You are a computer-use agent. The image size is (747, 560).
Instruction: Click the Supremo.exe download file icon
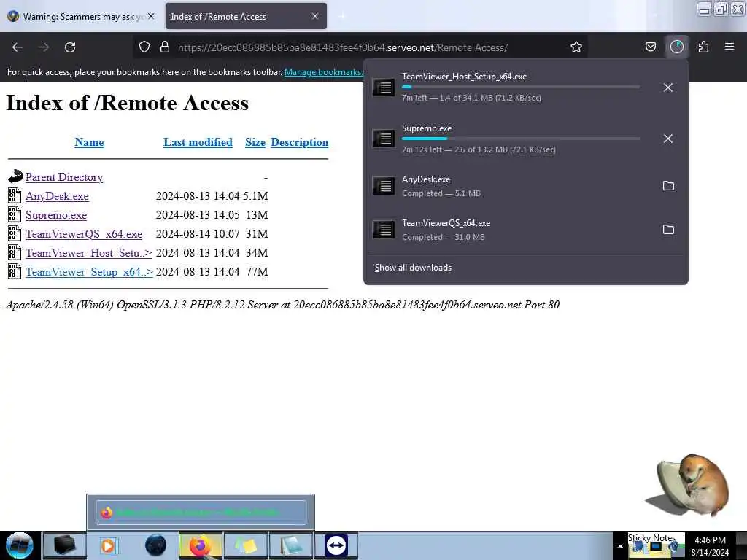click(384, 139)
